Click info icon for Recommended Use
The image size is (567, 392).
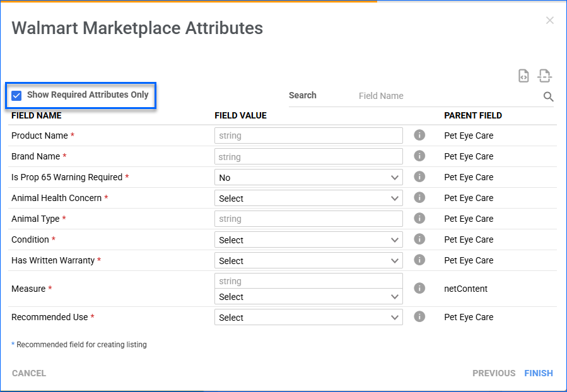[x=419, y=316]
